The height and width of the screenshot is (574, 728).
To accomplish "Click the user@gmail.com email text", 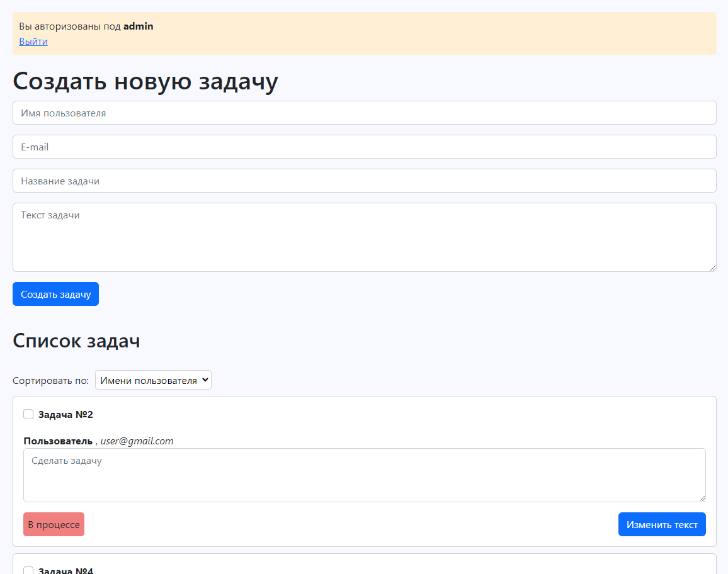I will click(136, 441).
